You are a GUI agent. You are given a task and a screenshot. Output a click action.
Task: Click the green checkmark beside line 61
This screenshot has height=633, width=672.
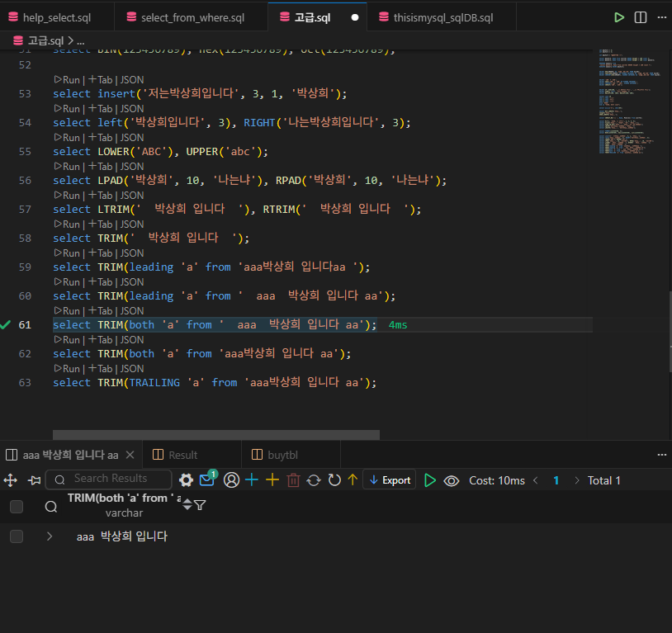point(5,325)
